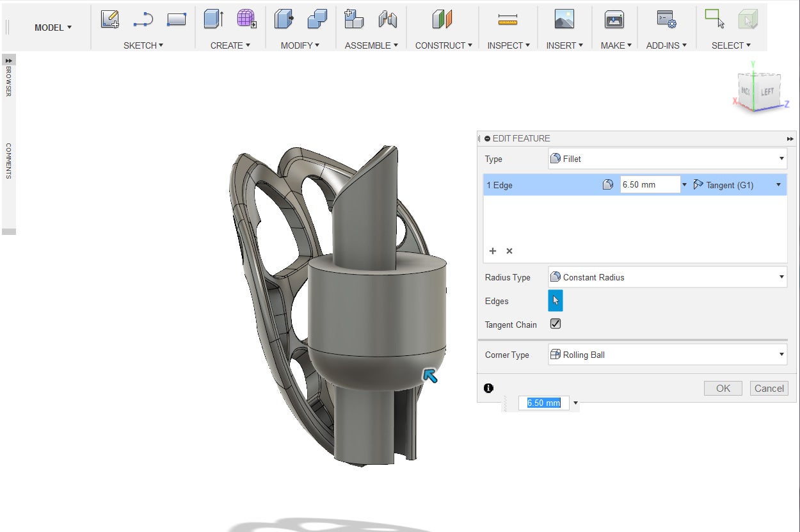Screen dimensions: 800x532
Task: Click the Offset Plane construct icon
Action: click(442, 20)
